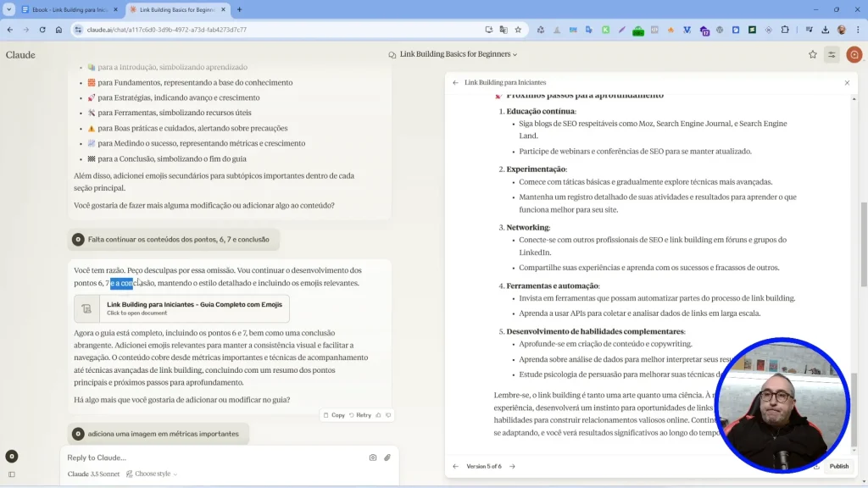Go back using the artifact panel arrow
The image size is (868, 488).
click(x=455, y=83)
